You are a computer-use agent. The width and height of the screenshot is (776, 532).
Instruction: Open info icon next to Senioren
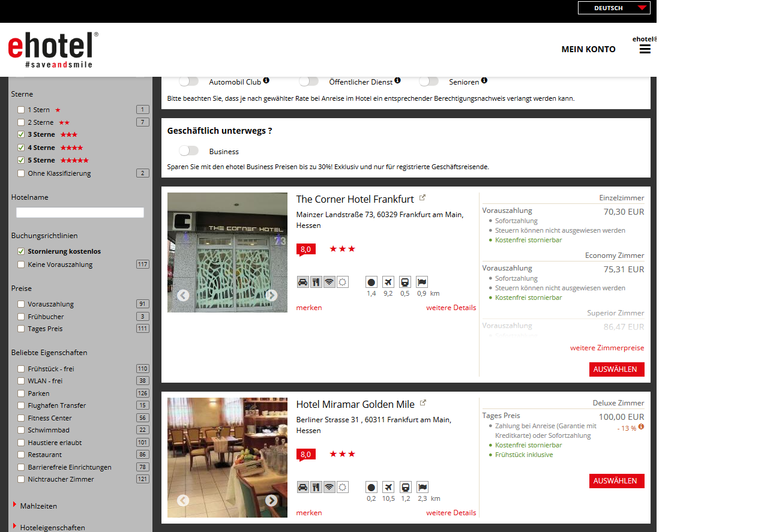[x=484, y=80]
